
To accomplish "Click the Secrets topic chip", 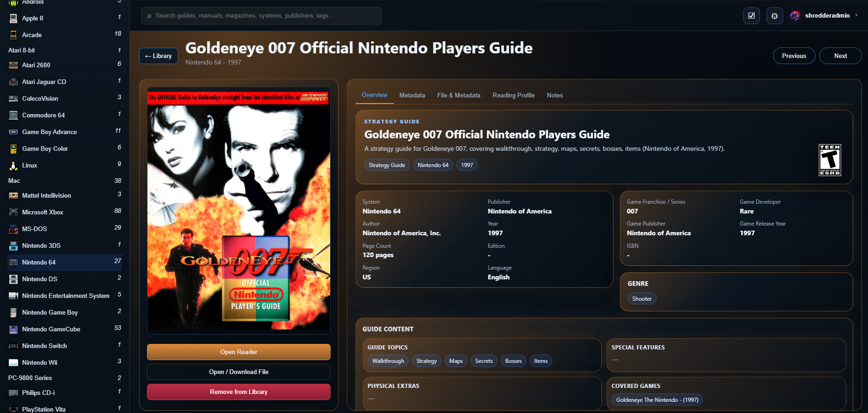I will click(x=484, y=361).
